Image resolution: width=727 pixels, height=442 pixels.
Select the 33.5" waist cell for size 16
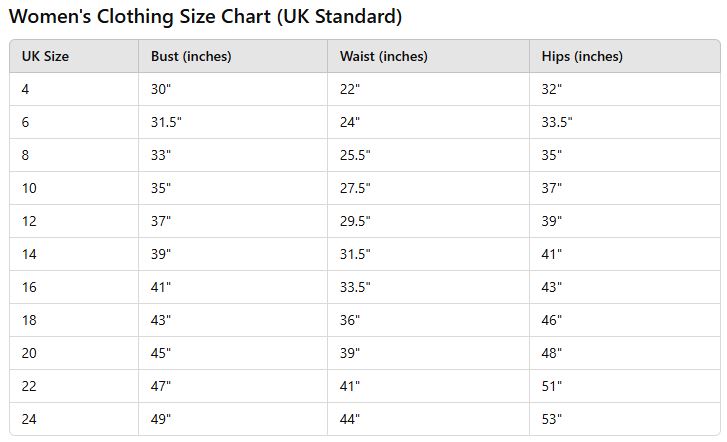428,287
